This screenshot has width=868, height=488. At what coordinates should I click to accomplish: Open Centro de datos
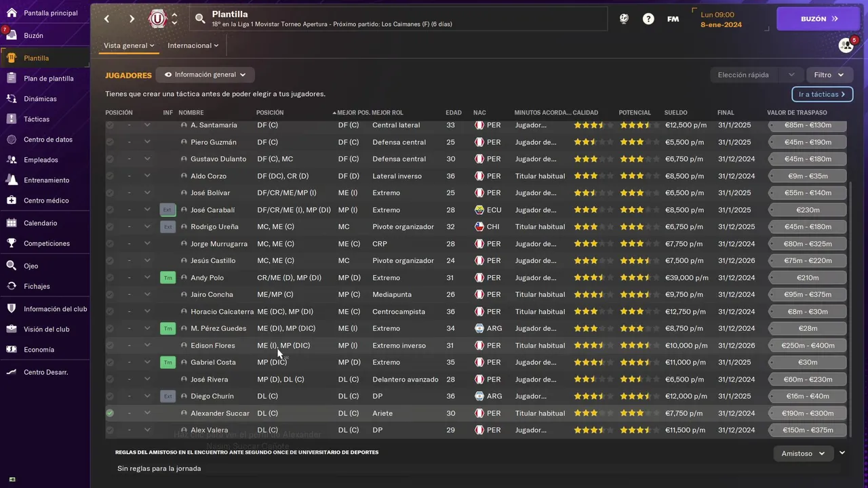click(45, 140)
